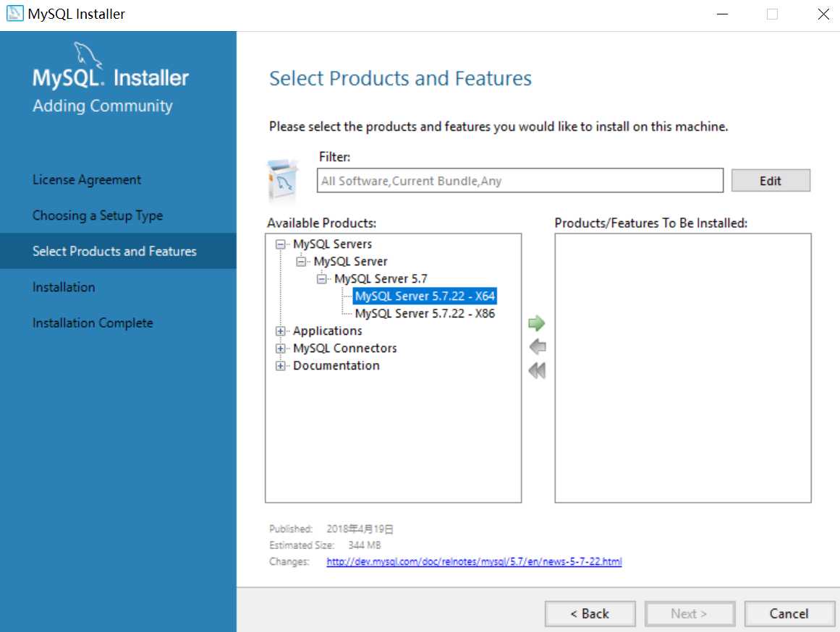The width and height of the screenshot is (840, 632).
Task: Select MySQL Server 5.7.22 - X64
Action: pos(425,296)
